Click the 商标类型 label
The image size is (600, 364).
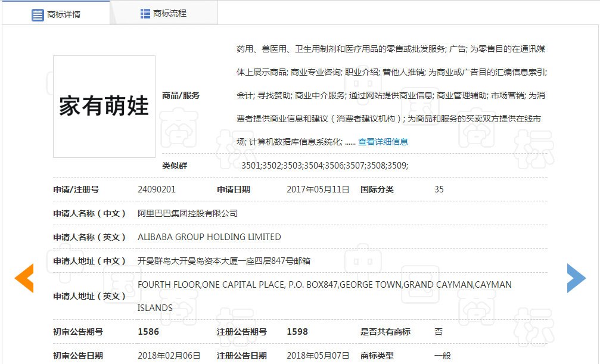(377, 356)
